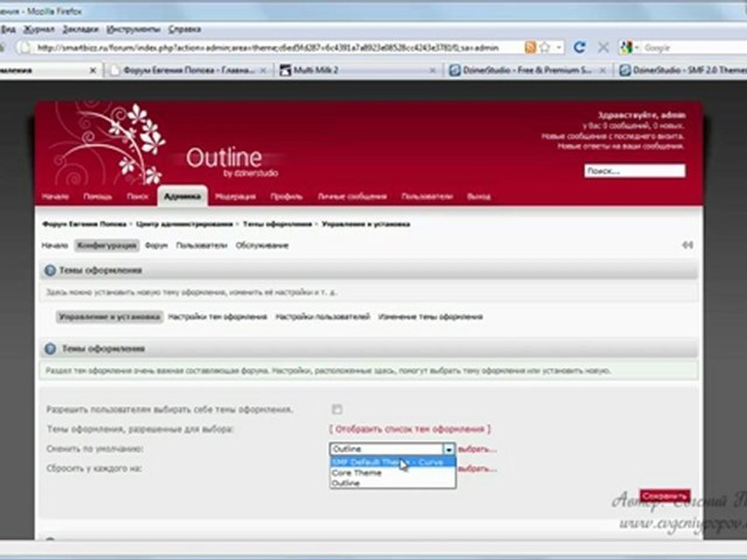Select Core Theme option in list
Image resolution: width=747 pixels, height=560 pixels.
[x=393, y=473]
